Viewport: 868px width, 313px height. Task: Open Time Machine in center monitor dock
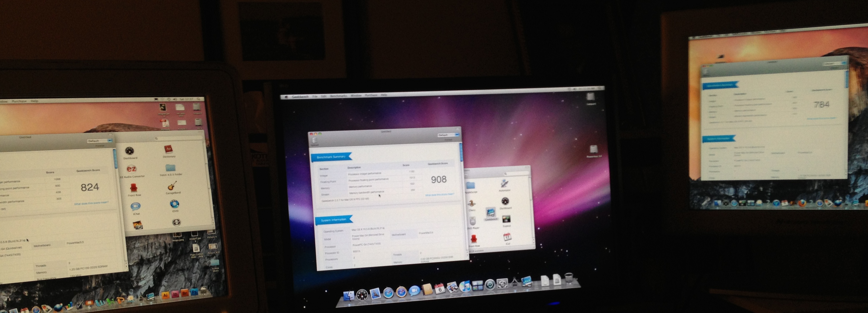coord(490,285)
